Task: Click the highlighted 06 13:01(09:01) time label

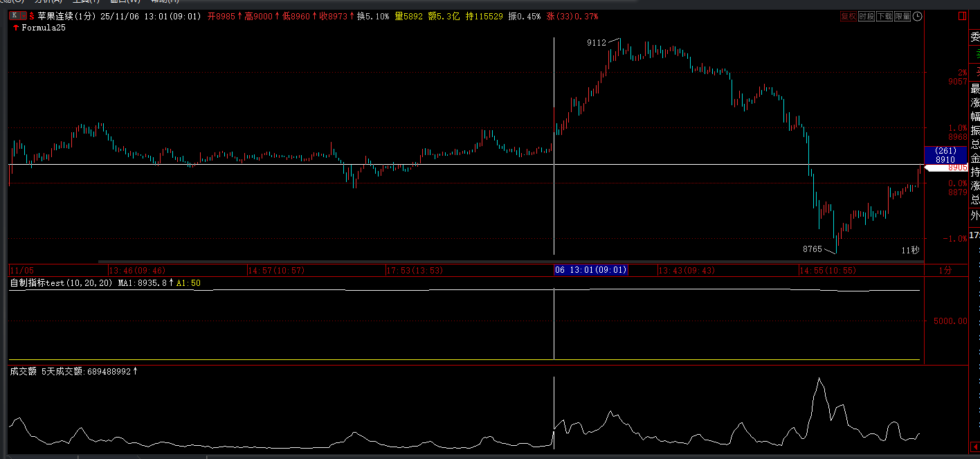Action: (x=590, y=270)
